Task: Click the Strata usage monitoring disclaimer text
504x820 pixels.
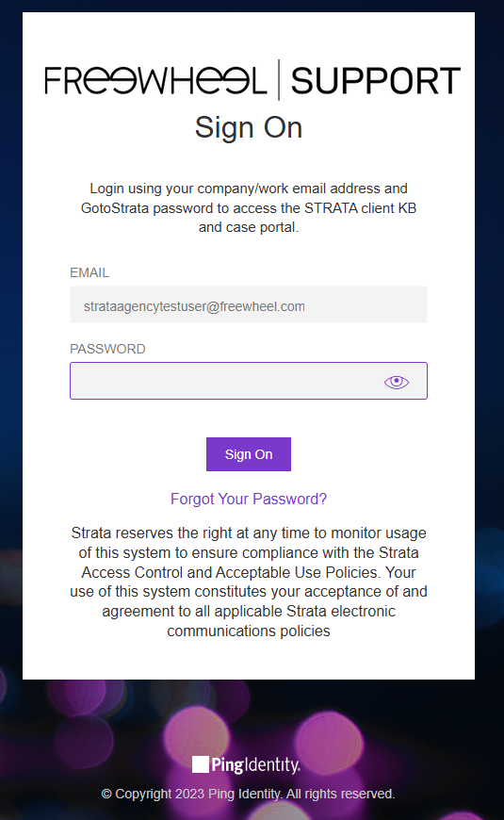Action: click(x=249, y=582)
